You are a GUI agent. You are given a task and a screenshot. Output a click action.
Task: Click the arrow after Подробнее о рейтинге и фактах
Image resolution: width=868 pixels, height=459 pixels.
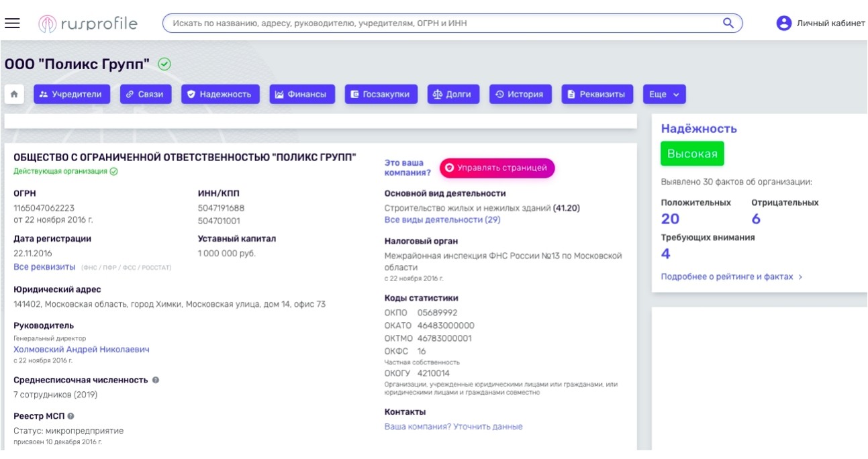(x=800, y=276)
